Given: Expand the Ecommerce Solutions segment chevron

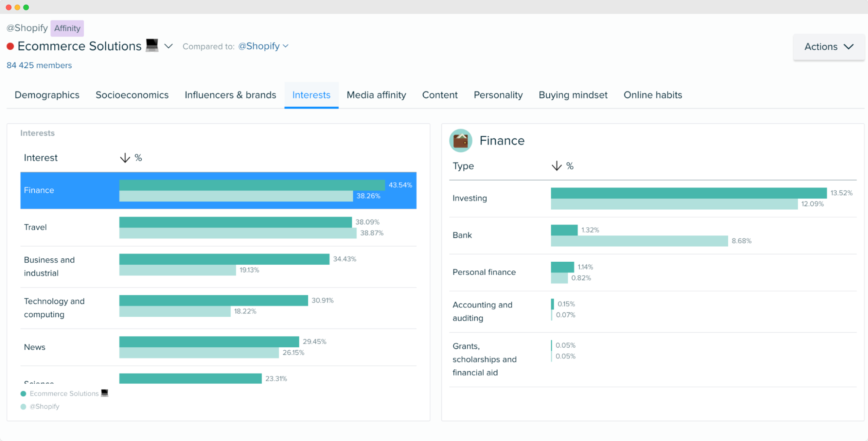Looking at the screenshot, I should (x=168, y=46).
